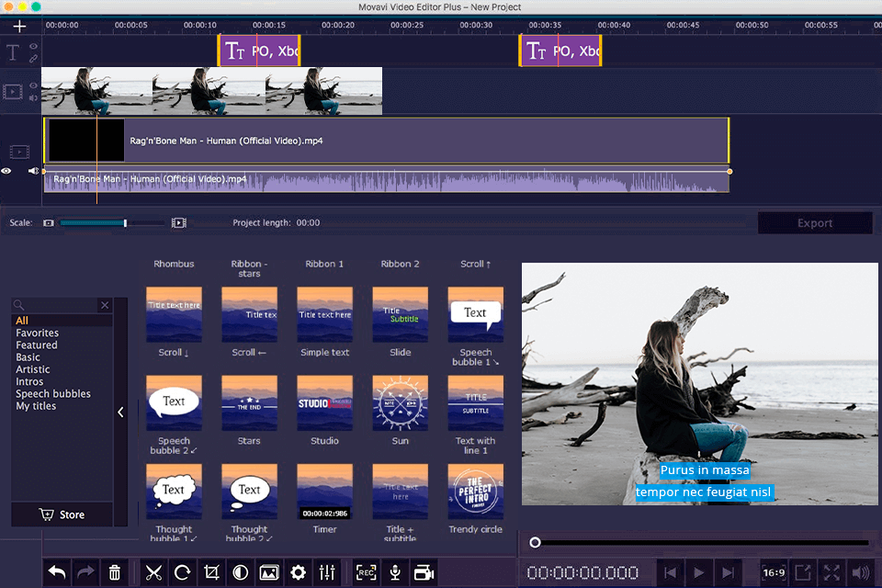Select the Studio title thumbnail
This screenshot has height=588, width=882.
(324, 403)
